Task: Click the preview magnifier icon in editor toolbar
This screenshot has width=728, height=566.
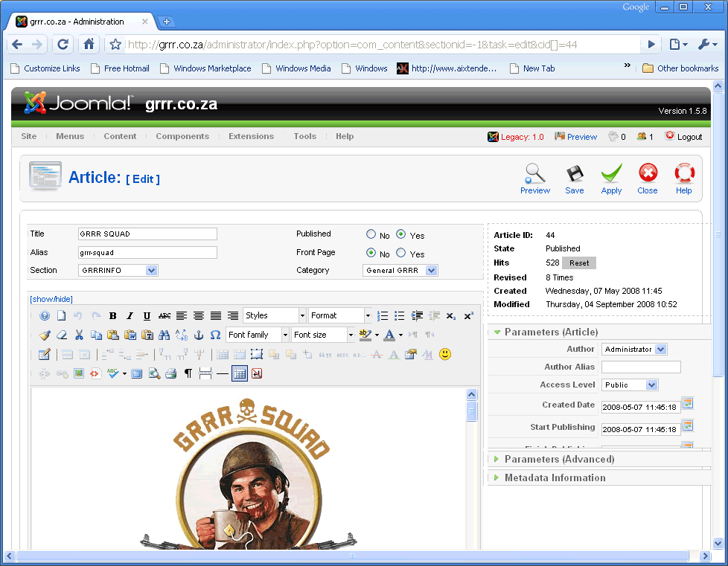Action: click(x=154, y=373)
